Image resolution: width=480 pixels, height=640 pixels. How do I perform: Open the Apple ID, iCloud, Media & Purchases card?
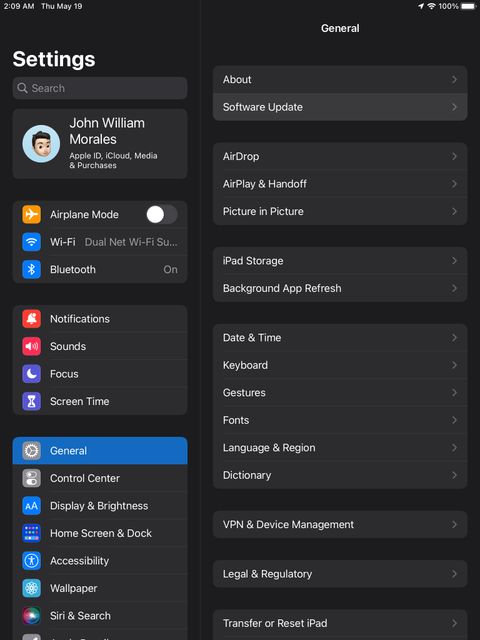point(100,144)
